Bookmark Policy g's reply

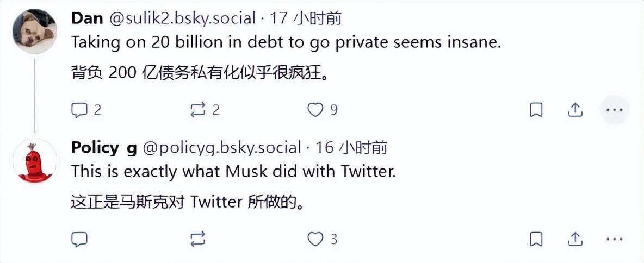tap(536, 239)
